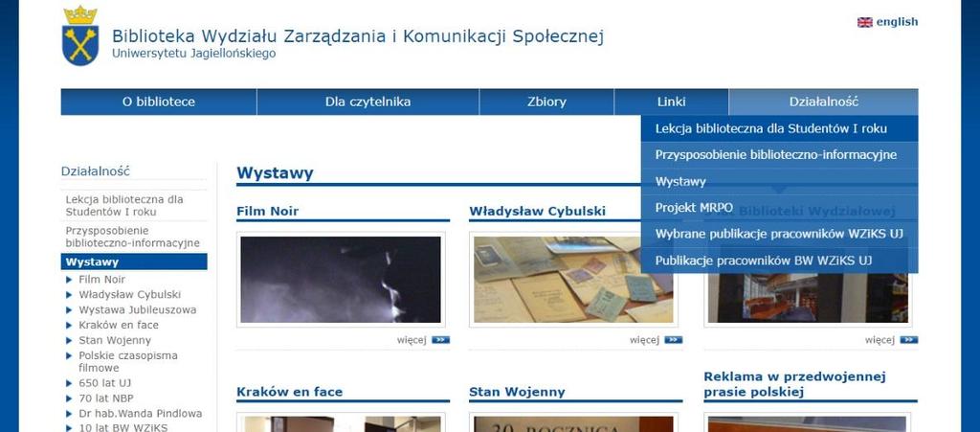The width and height of the screenshot is (980, 432).
Task: Open Wystawa Jubileuszowa in sidebar list
Action: point(138,310)
